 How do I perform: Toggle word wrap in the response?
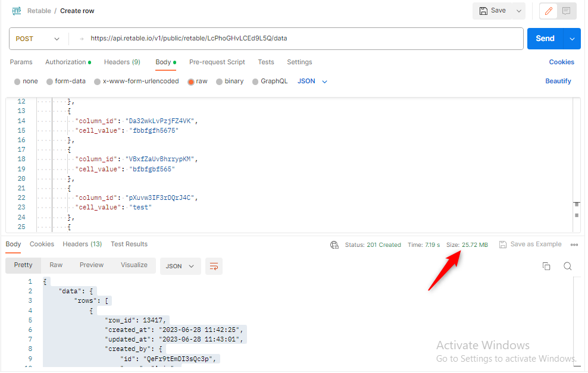click(x=214, y=266)
